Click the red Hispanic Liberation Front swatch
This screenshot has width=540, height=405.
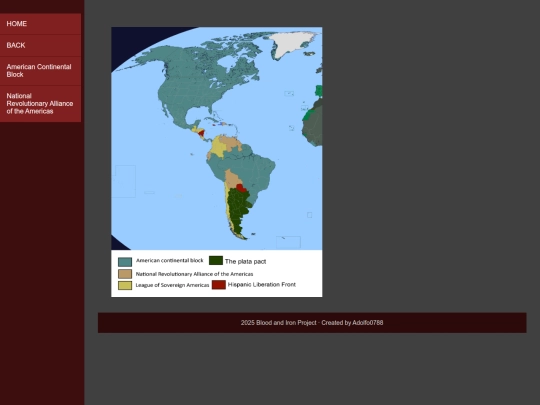[219, 285]
